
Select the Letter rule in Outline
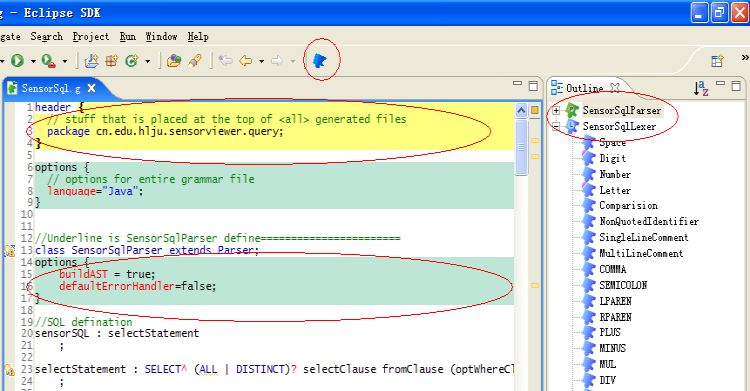pyautogui.click(x=615, y=190)
